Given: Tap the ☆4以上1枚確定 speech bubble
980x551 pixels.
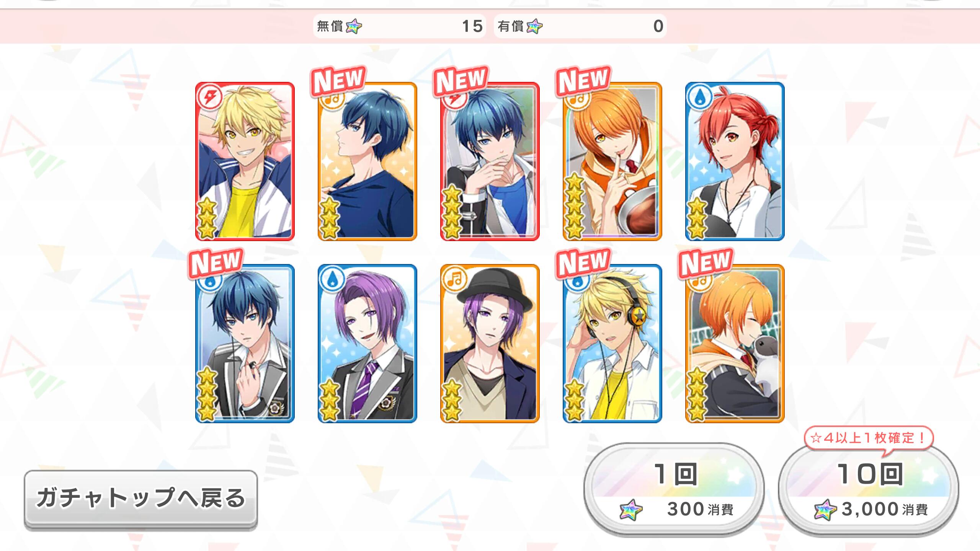Looking at the screenshot, I should (x=869, y=438).
